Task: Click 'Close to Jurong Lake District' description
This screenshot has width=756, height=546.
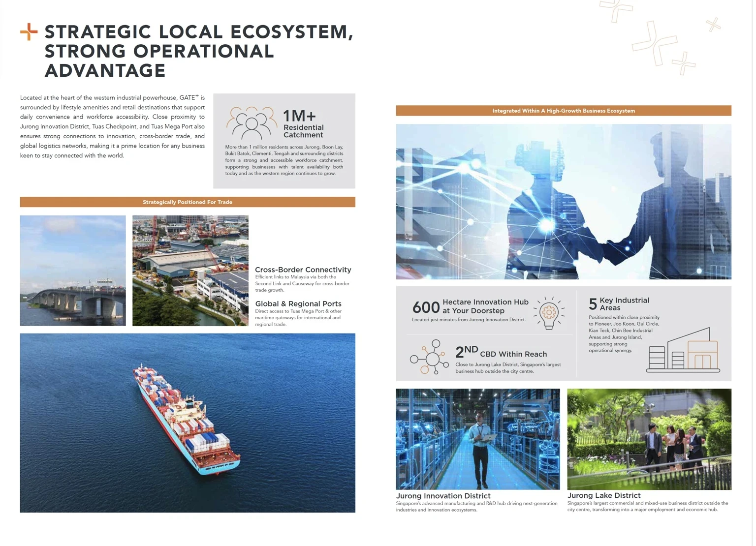Action: (508, 368)
